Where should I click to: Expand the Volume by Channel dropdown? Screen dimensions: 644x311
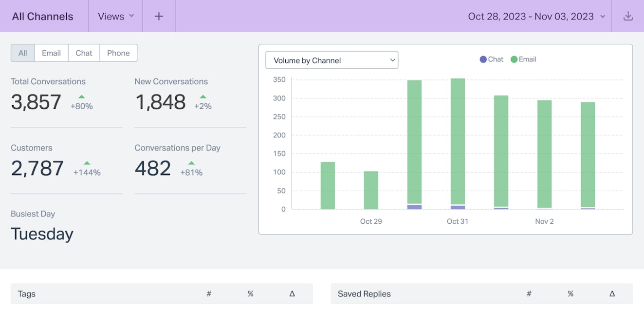[331, 60]
